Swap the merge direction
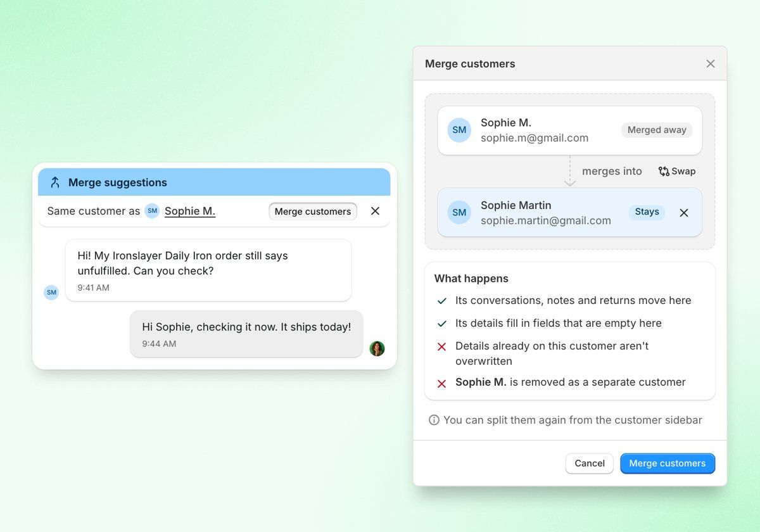This screenshot has width=760, height=532. point(677,171)
